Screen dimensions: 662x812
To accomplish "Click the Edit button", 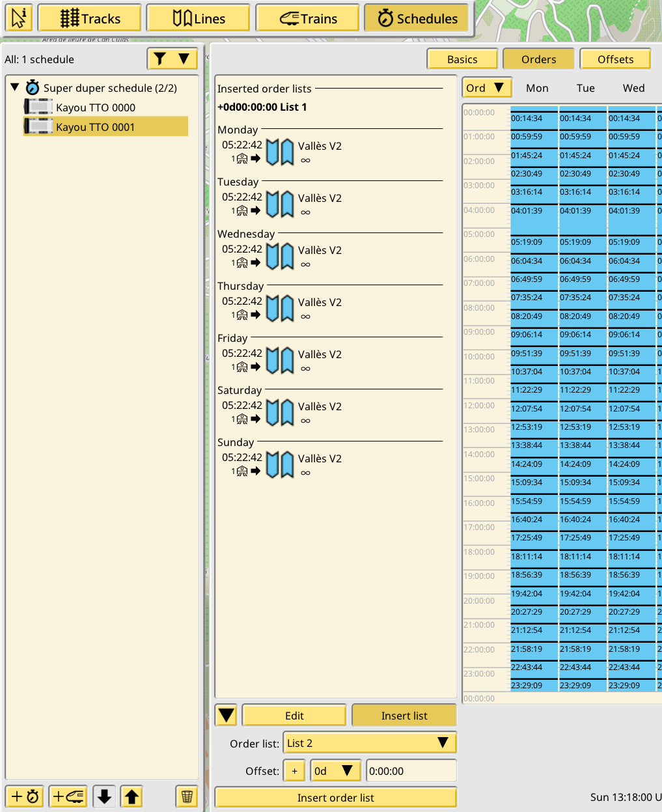I will click(x=294, y=716).
